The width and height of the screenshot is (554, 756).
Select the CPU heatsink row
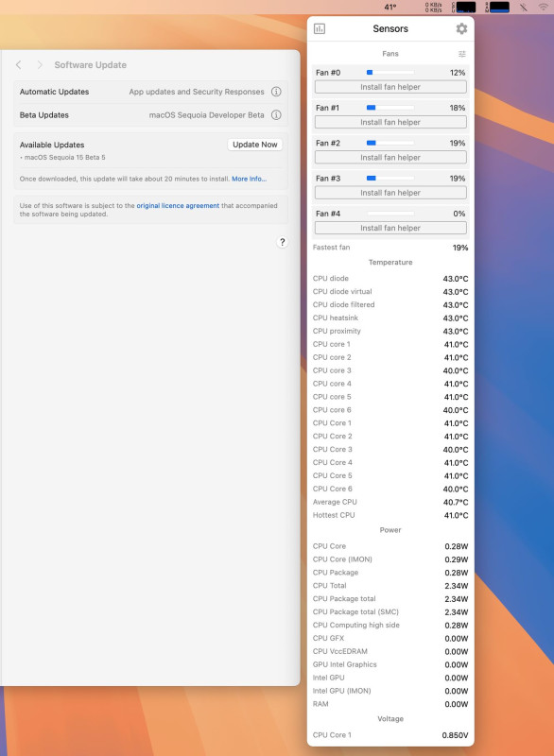click(390, 318)
